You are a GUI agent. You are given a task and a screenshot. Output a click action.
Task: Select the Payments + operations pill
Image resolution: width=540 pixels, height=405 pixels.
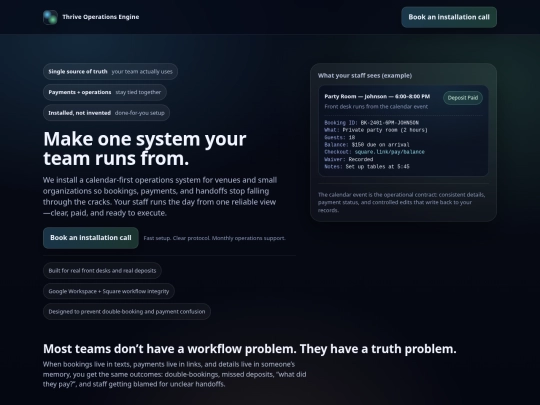(105, 92)
